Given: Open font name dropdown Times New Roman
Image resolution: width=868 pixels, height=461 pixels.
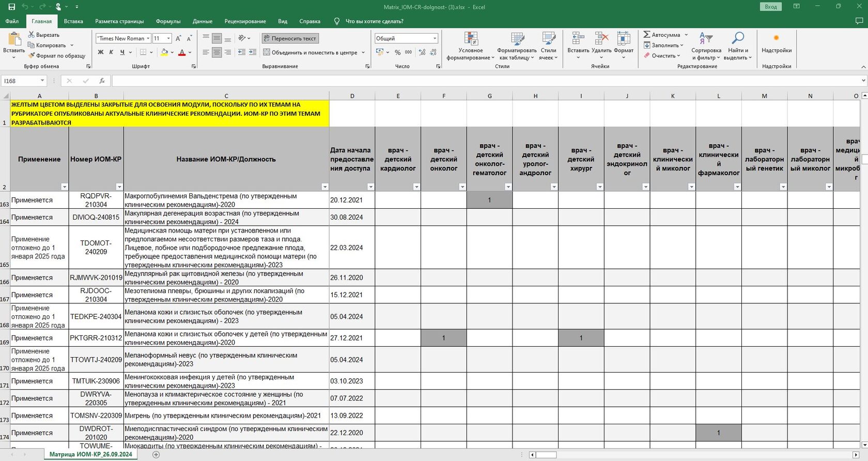Looking at the screenshot, I should tap(148, 38).
